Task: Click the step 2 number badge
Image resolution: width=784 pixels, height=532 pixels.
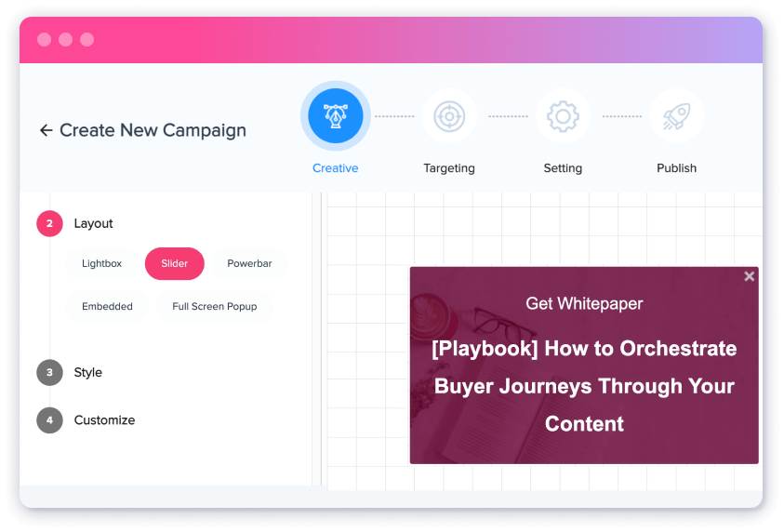Action: [49, 223]
